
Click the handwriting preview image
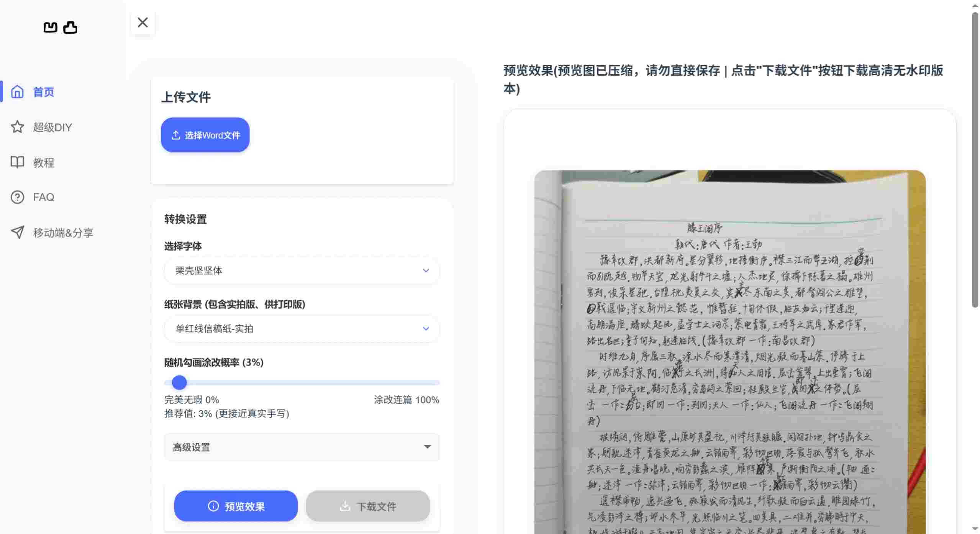pos(728,345)
